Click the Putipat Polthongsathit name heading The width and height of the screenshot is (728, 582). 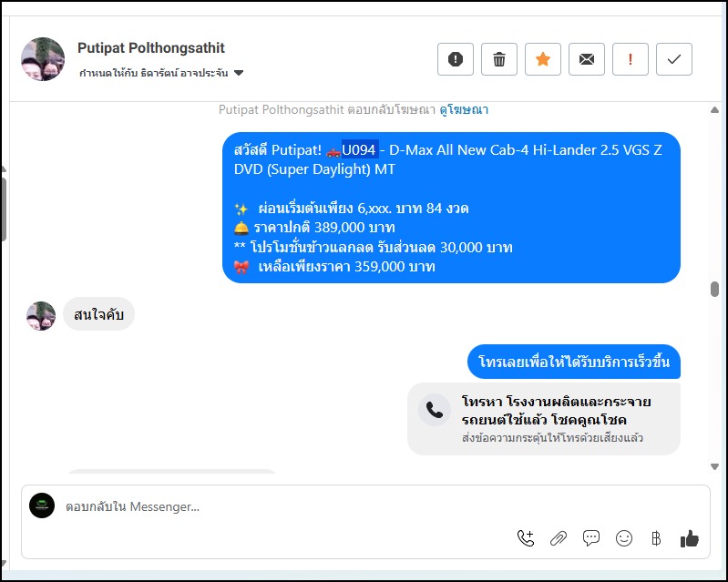(x=151, y=47)
